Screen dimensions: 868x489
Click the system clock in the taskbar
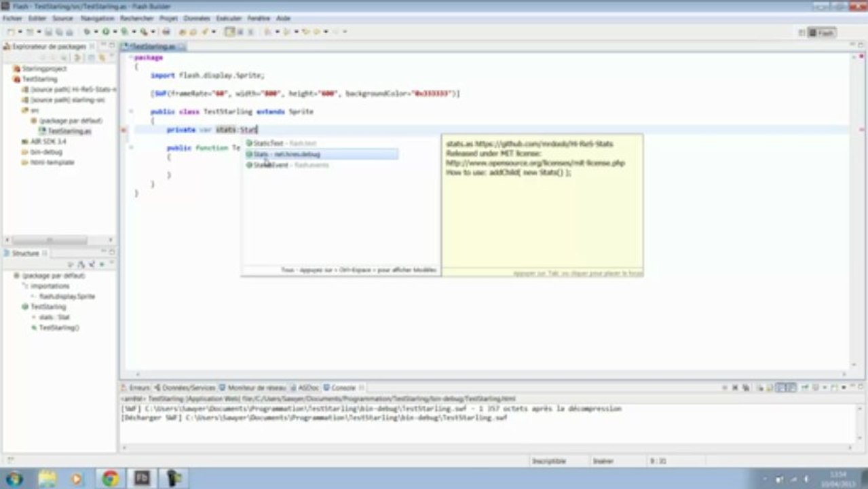pyautogui.click(x=838, y=478)
